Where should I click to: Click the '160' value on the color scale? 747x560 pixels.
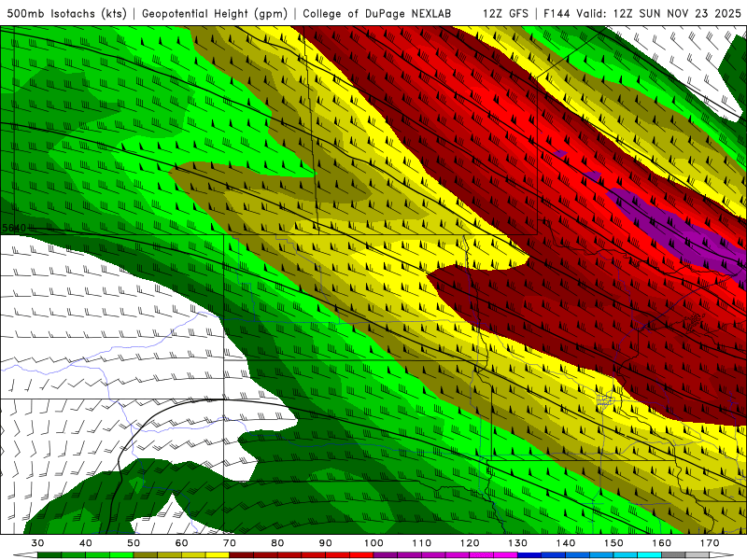pyautogui.click(x=662, y=543)
